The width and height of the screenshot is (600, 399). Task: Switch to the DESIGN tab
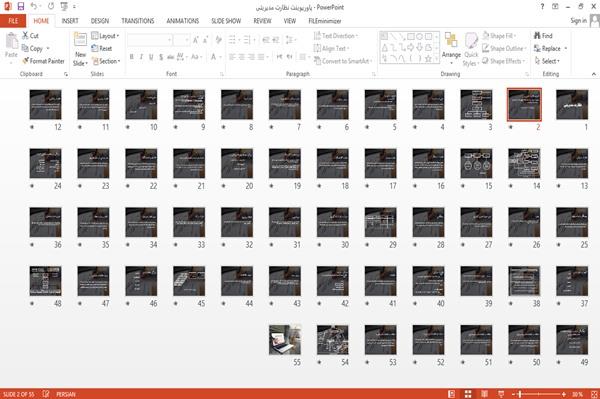click(x=100, y=21)
